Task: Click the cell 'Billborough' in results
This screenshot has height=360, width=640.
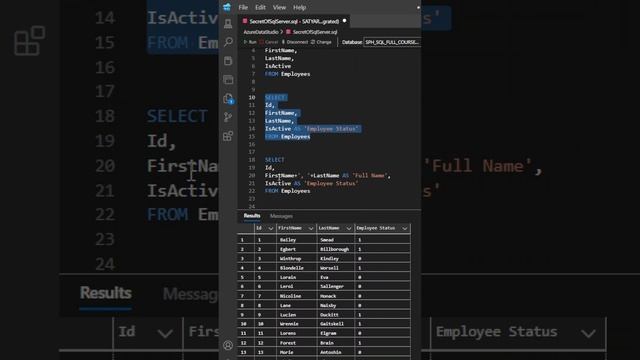Action: (335, 249)
